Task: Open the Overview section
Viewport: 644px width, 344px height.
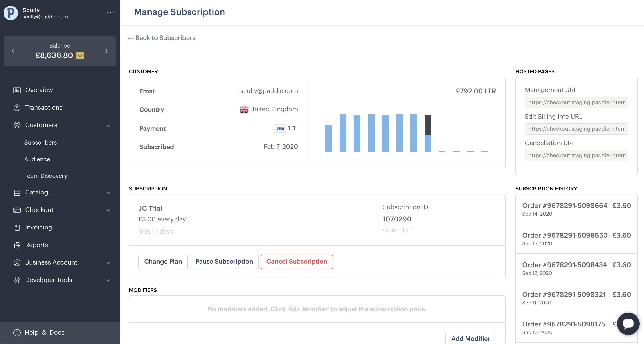Action: 39,90
